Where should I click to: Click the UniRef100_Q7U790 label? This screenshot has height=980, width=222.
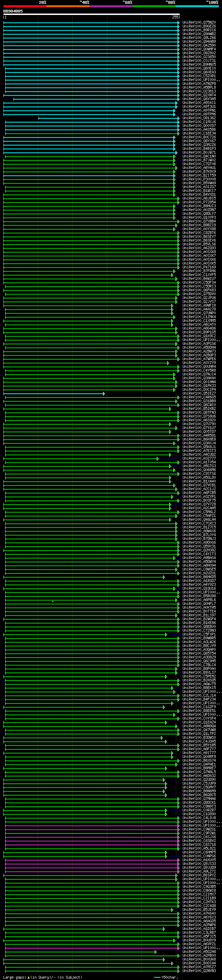199,424
